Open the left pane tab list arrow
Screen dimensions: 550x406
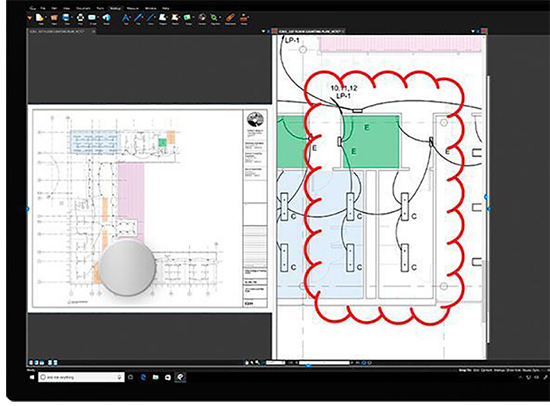[x=263, y=31]
